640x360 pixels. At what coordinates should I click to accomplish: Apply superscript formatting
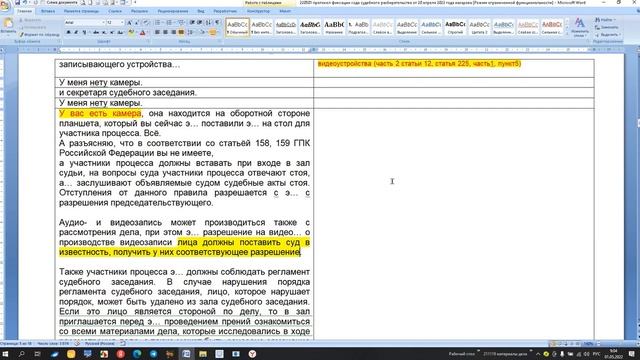click(x=112, y=32)
